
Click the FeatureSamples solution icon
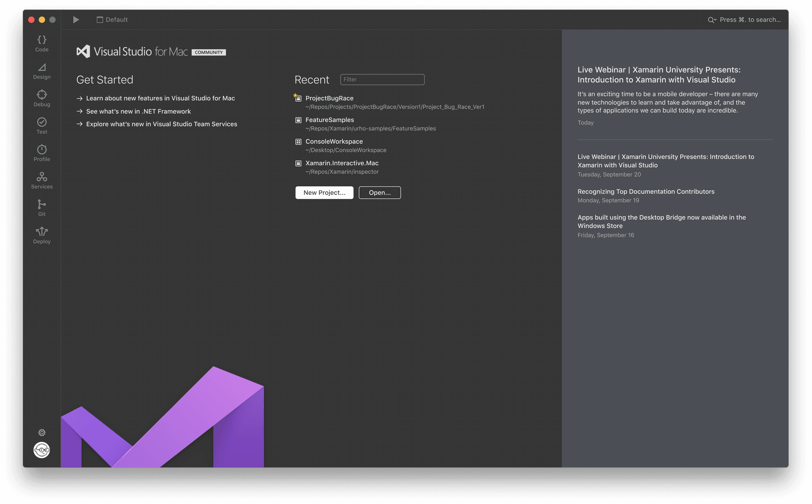pos(298,120)
